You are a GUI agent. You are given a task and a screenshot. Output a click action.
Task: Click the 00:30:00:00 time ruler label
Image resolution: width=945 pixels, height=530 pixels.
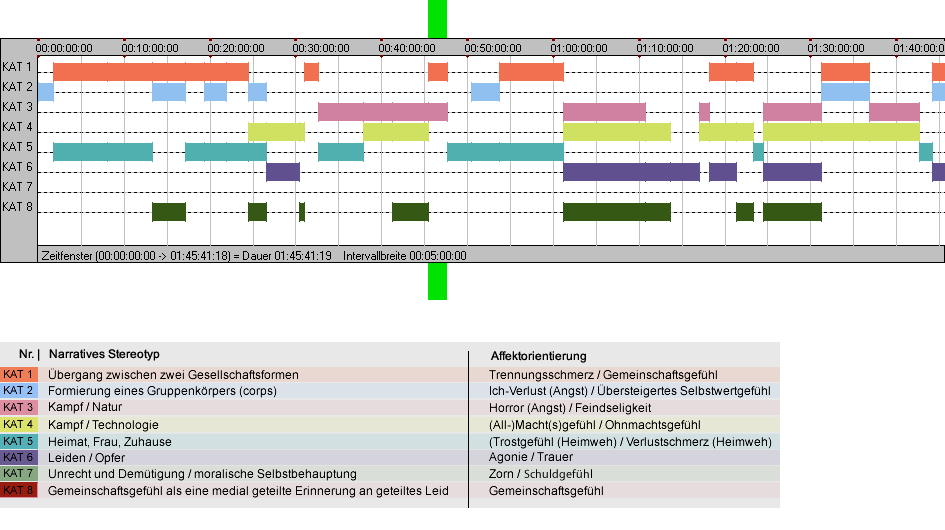321,48
